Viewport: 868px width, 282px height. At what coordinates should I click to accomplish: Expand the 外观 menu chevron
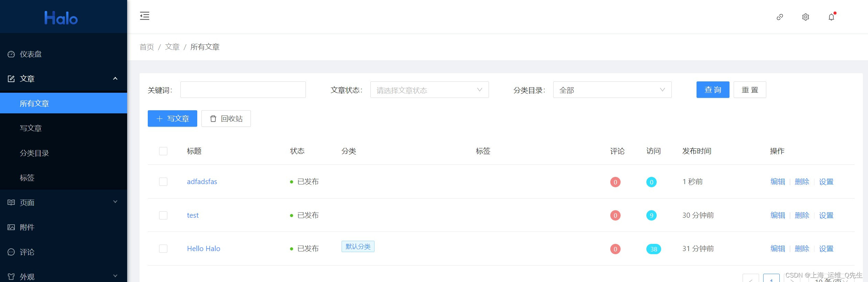pos(115,276)
